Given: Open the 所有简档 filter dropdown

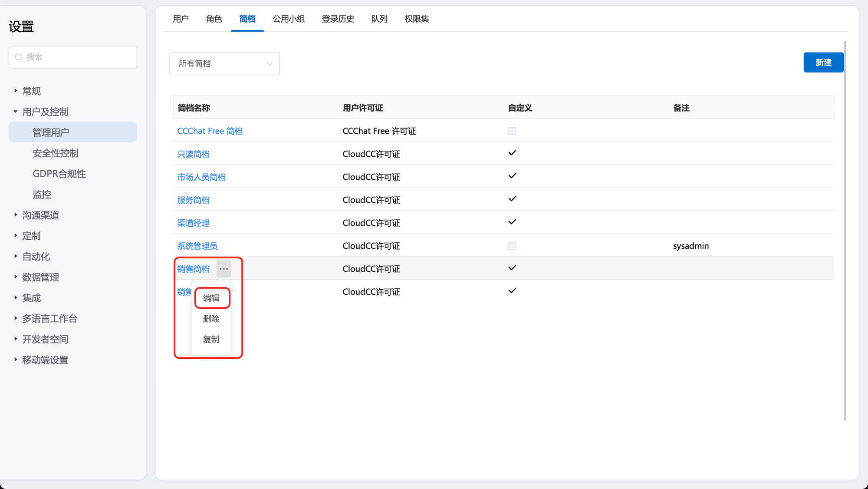Looking at the screenshot, I should (224, 64).
